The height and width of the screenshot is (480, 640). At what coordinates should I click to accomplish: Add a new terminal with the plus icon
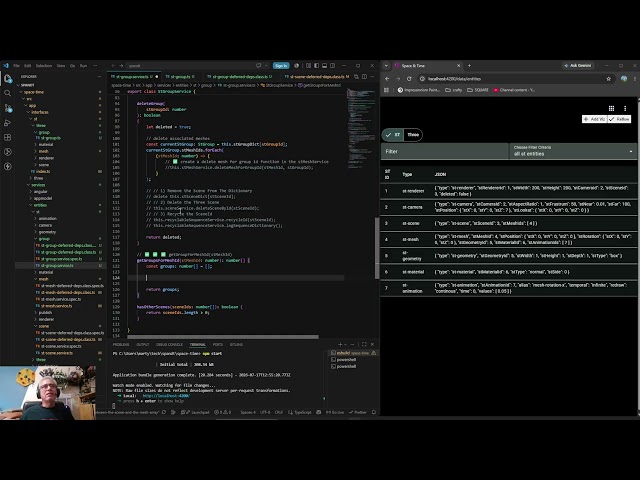click(x=340, y=344)
